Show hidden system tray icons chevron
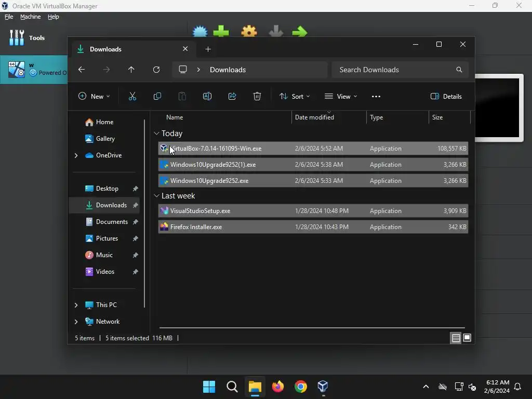The width and height of the screenshot is (532, 399). [426, 387]
